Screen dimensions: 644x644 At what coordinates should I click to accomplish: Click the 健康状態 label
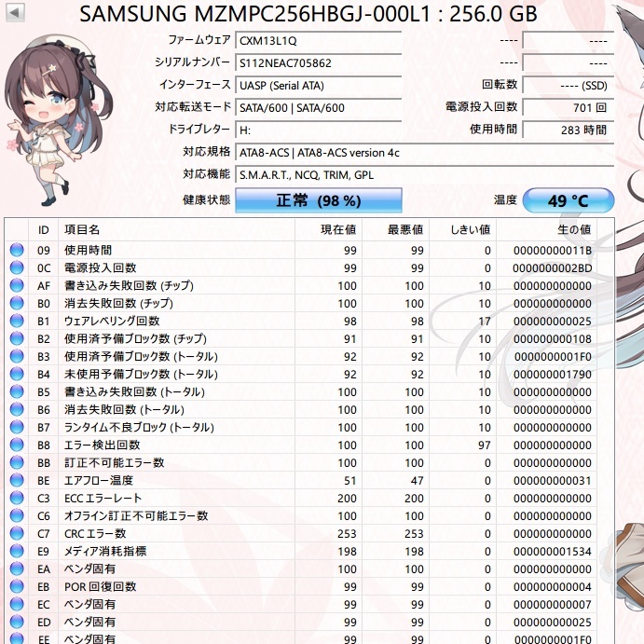(206, 200)
